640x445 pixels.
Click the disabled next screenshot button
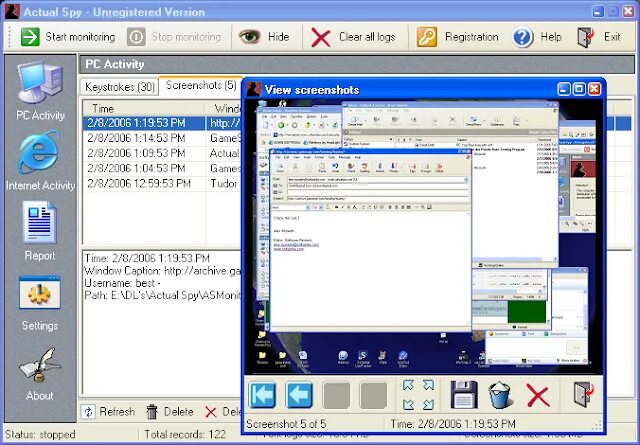pyautogui.click(x=336, y=395)
